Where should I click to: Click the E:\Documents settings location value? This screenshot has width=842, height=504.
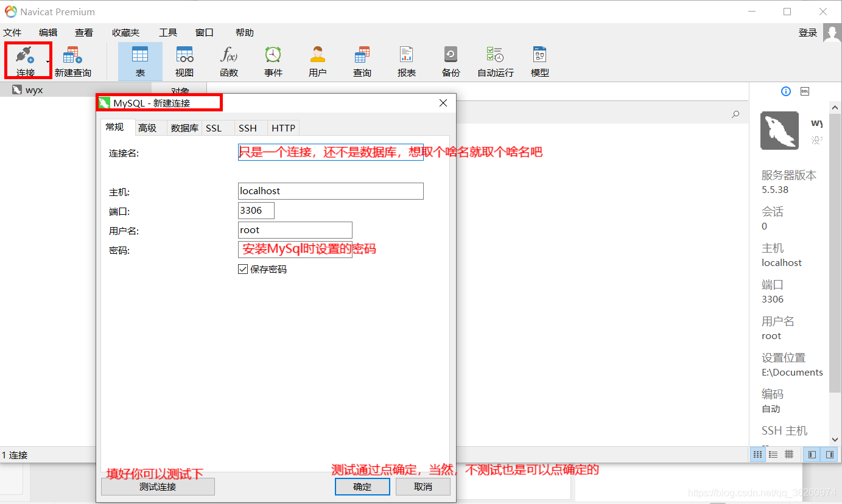[792, 373]
